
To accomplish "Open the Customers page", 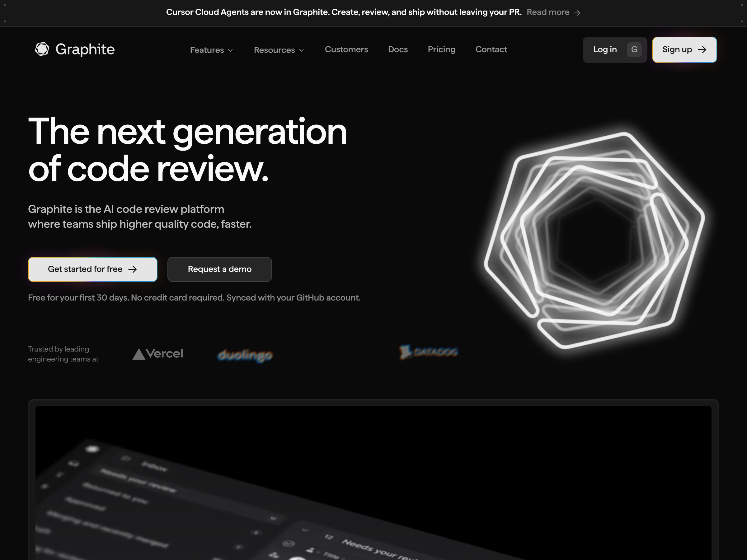I will coord(346,49).
